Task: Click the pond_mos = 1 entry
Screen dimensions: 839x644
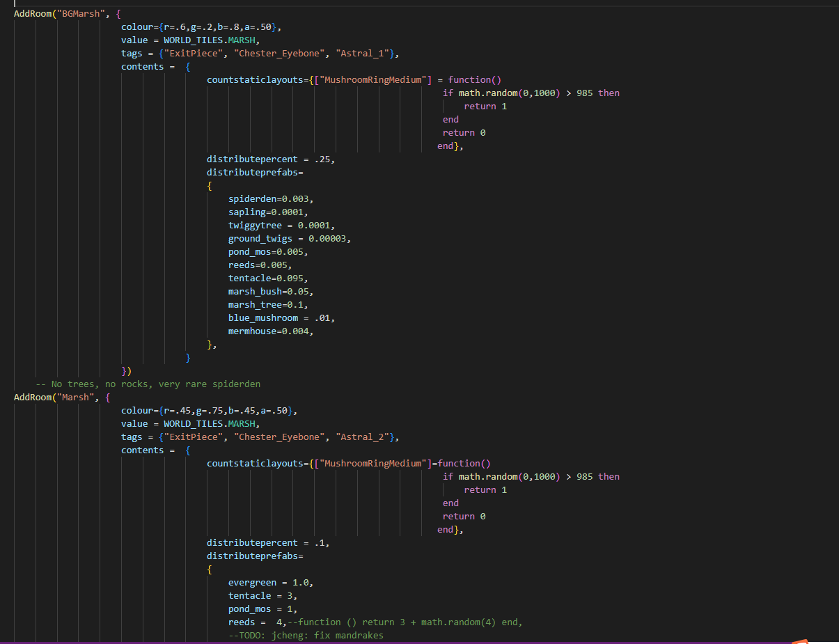Action: pyautogui.click(x=265, y=609)
